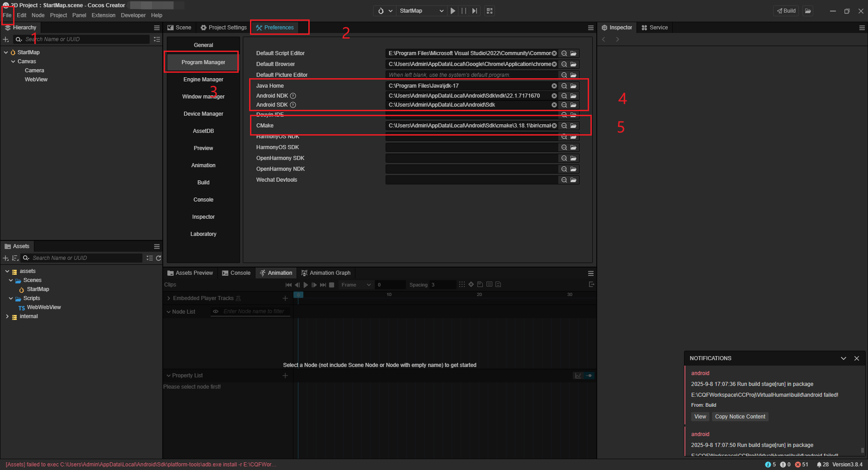The image size is (868, 470).
Task: Select the Service tab
Action: (654, 28)
